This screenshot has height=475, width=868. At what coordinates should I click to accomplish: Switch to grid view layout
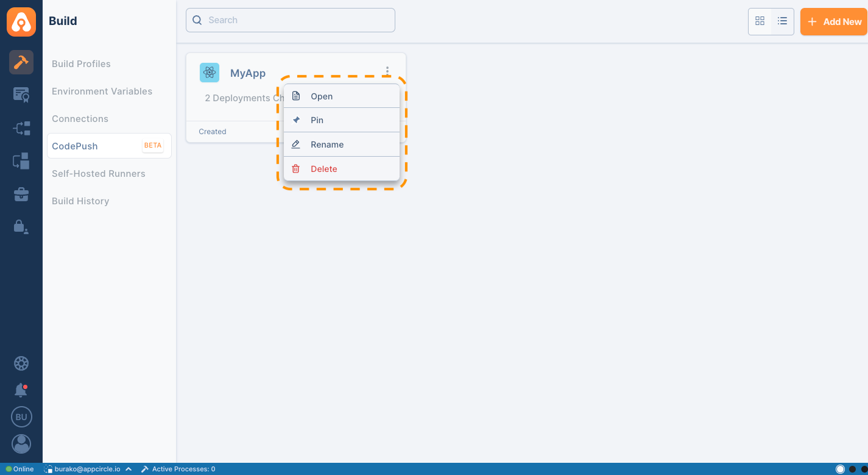click(760, 21)
